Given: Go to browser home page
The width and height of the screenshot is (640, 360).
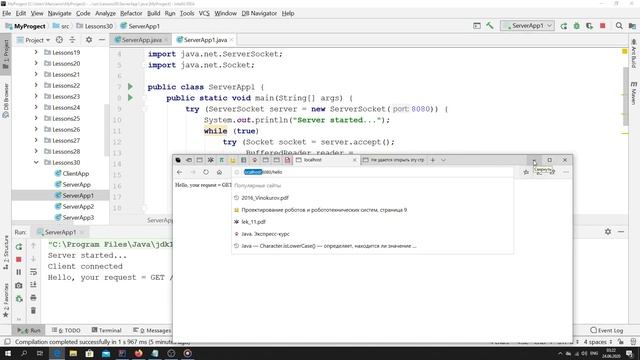Looking at the screenshot, I should point(219,172).
